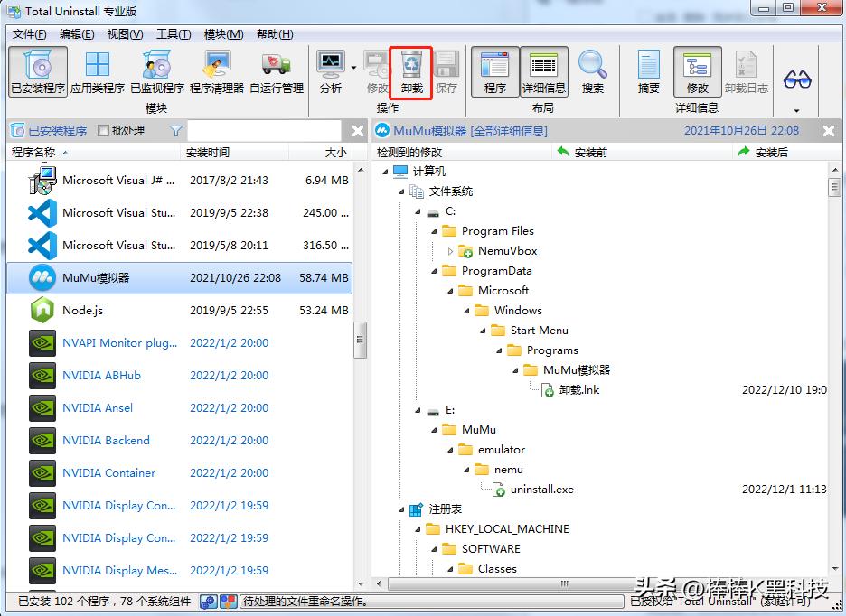Collapse the 文件系统 tree node
Screen dimensions: 846x616
pyautogui.click(x=401, y=191)
